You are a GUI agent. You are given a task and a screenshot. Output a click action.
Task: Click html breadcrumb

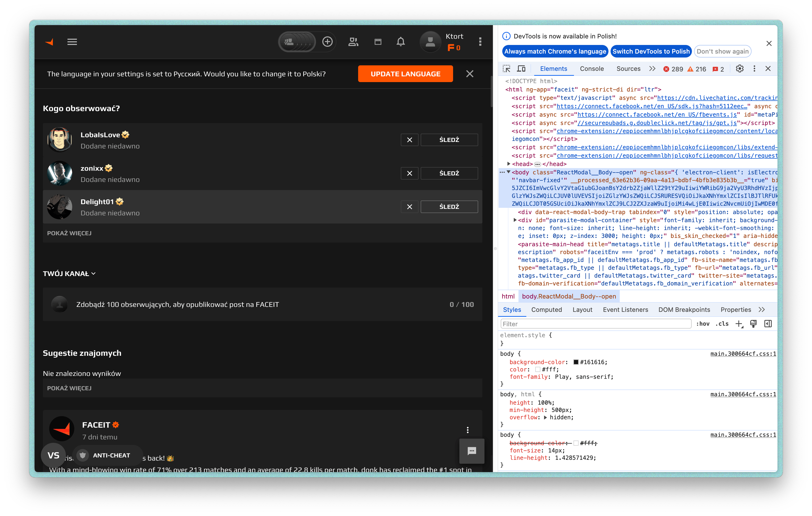508,296
